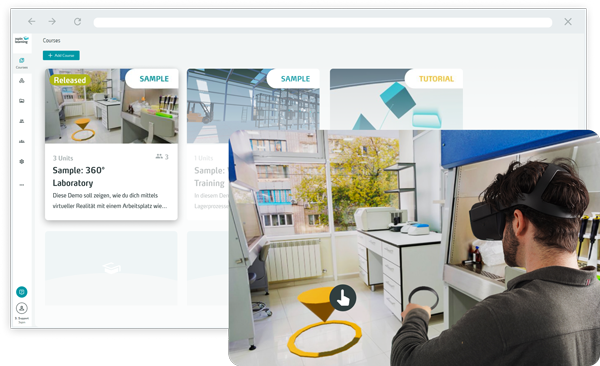Click the hand pointer hotspot icon in VR scene

click(342, 297)
